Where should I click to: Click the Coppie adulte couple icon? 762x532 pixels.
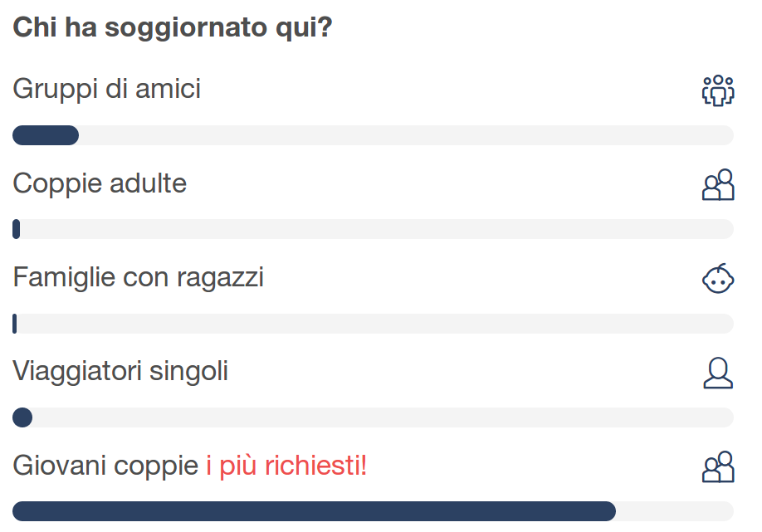718,184
